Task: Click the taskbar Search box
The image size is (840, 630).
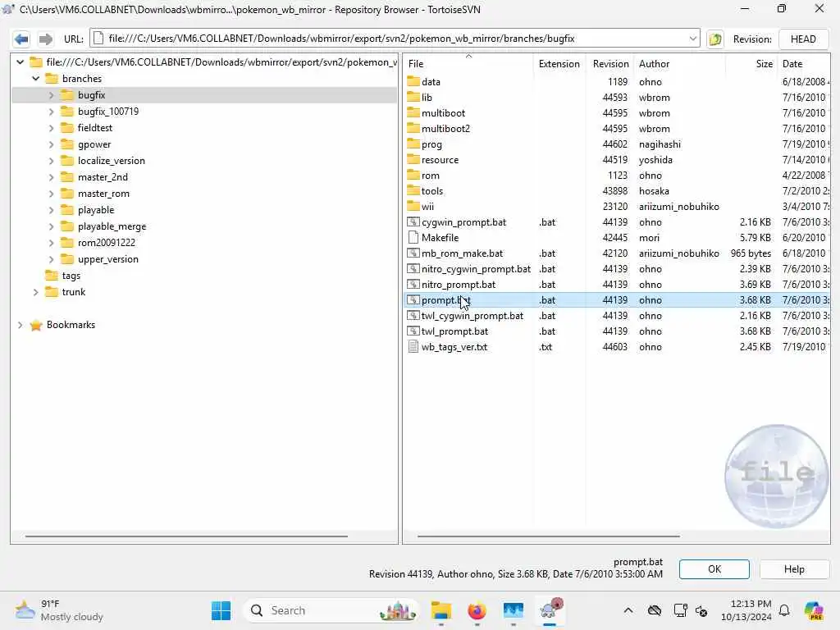Action: (x=330, y=610)
